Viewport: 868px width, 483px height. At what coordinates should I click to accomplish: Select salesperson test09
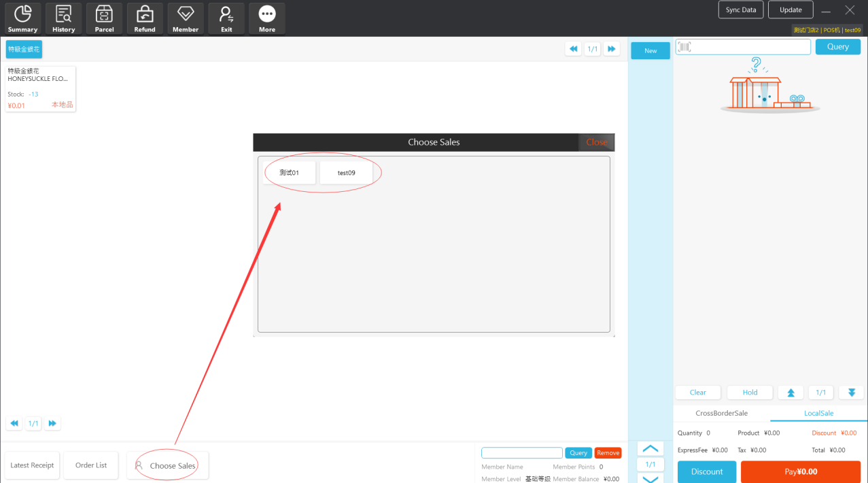[347, 173]
